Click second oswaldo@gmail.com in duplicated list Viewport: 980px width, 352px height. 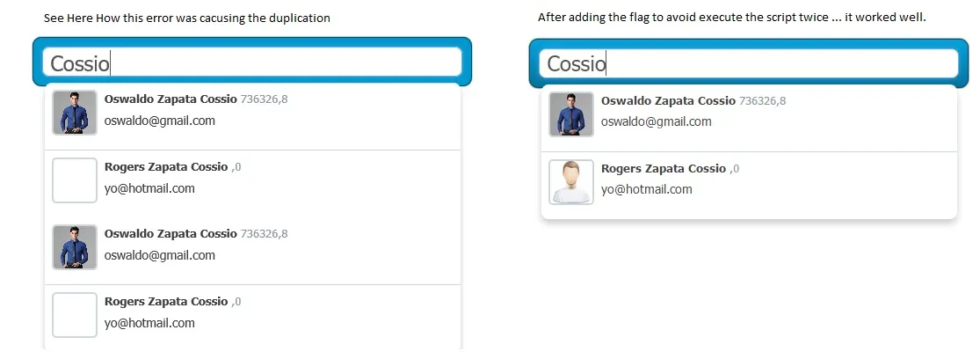160,256
